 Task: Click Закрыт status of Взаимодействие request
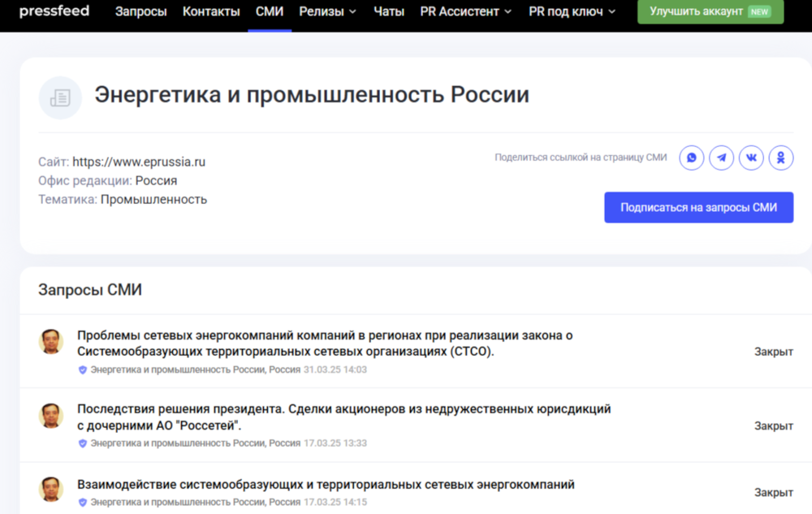pyautogui.click(x=774, y=492)
